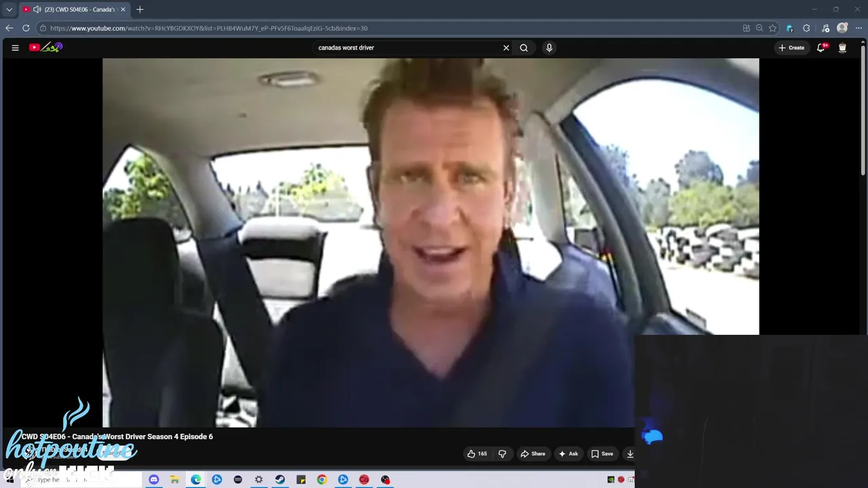This screenshot has width=868, height=488.
Task: Open the YouTube notifications bell
Action: click(x=821, y=47)
